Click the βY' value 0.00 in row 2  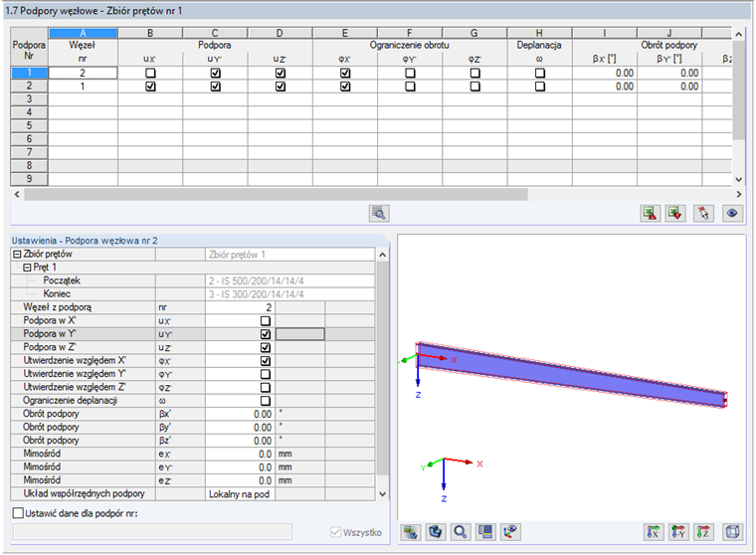point(669,87)
